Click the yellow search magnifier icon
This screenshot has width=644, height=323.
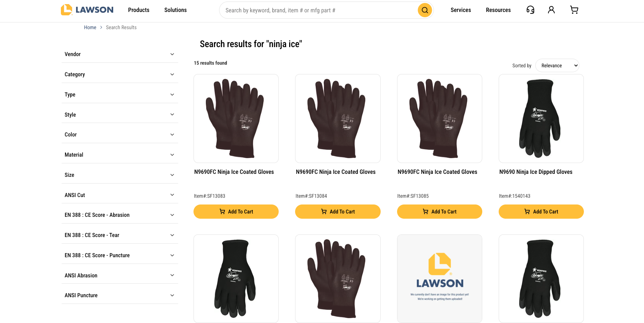tap(425, 10)
